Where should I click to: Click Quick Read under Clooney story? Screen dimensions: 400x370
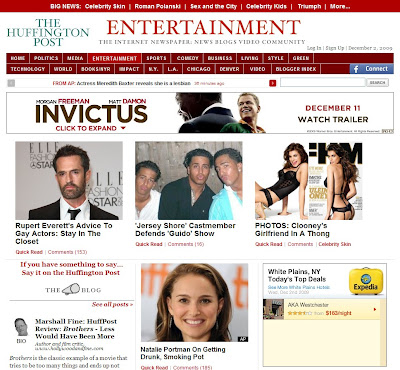[x=269, y=244]
